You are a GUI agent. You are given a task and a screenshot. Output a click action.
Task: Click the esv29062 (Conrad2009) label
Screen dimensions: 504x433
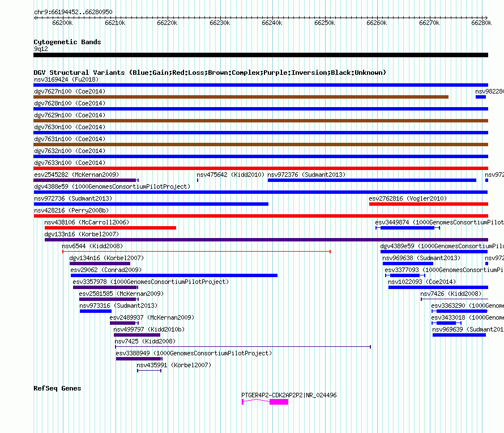(106, 270)
